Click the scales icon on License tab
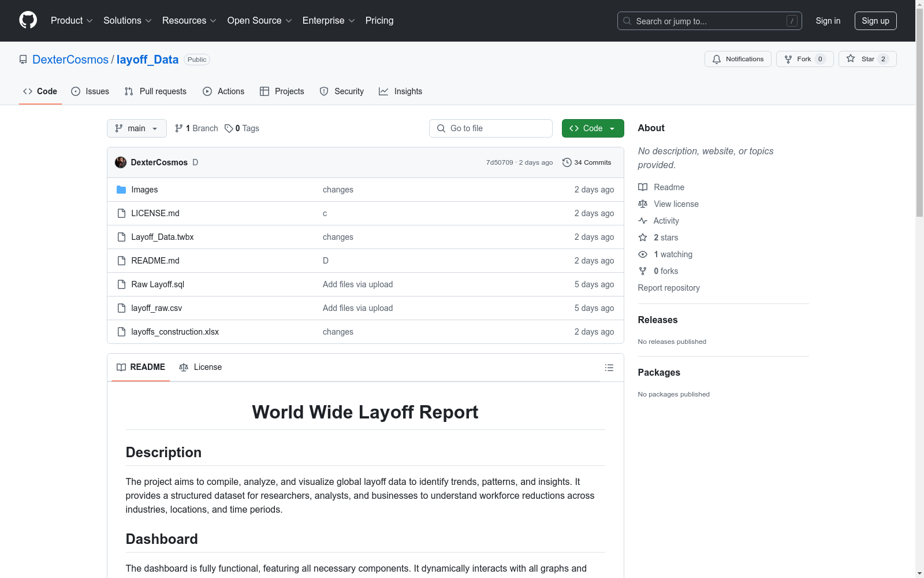The image size is (924, 578). tap(184, 368)
